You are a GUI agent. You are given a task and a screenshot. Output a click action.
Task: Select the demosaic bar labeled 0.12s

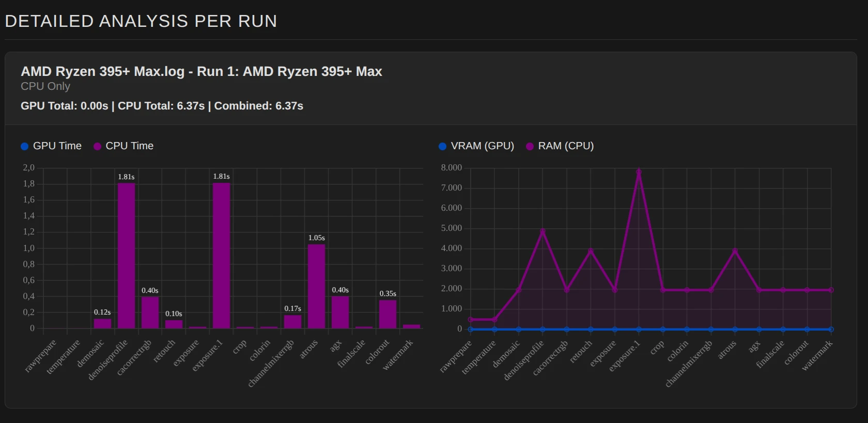coord(102,323)
